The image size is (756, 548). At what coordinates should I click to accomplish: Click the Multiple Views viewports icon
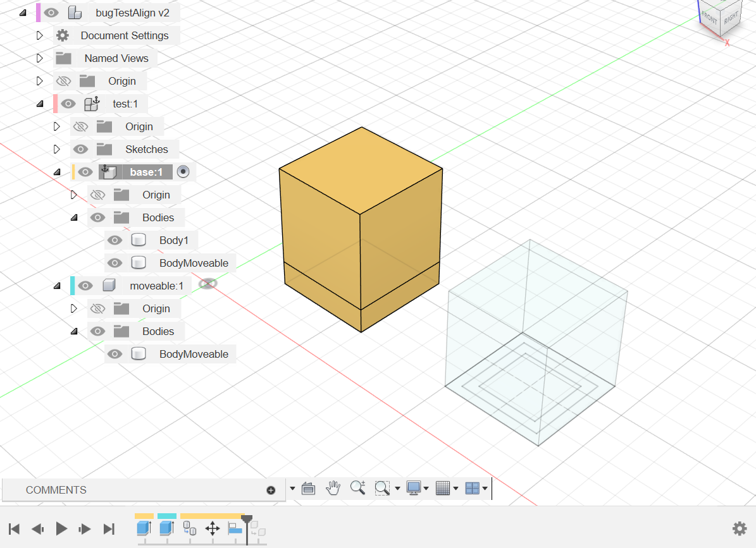[473, 487]
